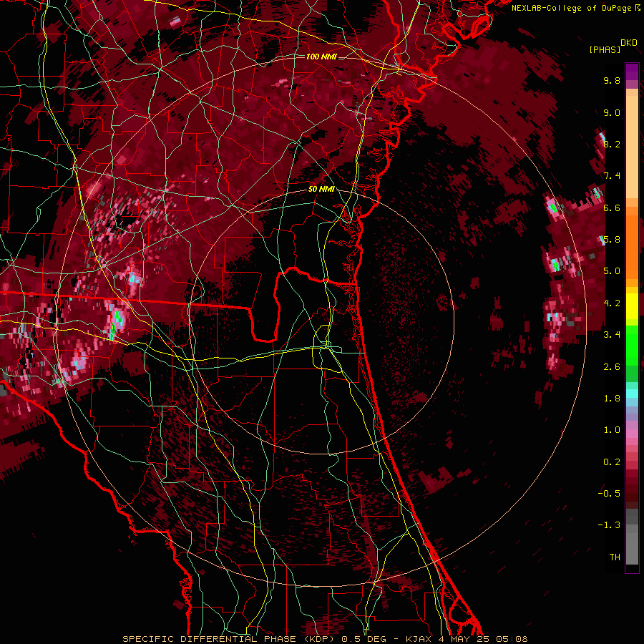644x644 pixels.
Task: Click the 6.6 value on color scale
Action: click(x=612, y=208)
